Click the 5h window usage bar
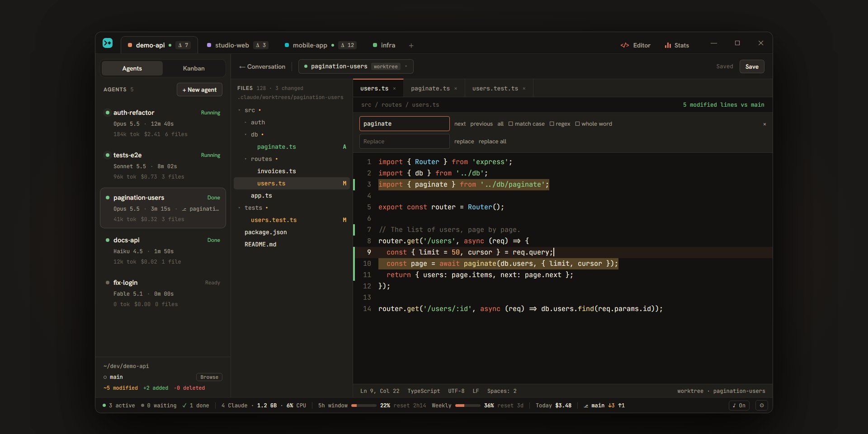The width and height of the screenshot is (868, 434). pyautogui.click(x=364, y=406)
